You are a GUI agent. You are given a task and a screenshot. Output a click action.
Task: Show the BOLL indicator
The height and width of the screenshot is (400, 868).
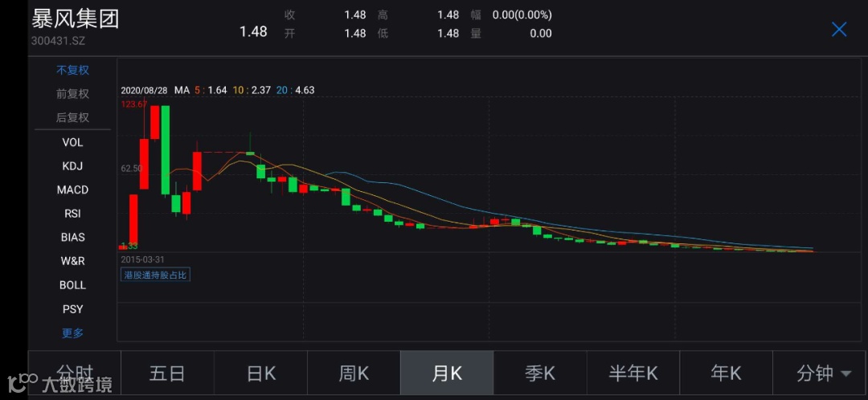(72, 285)
